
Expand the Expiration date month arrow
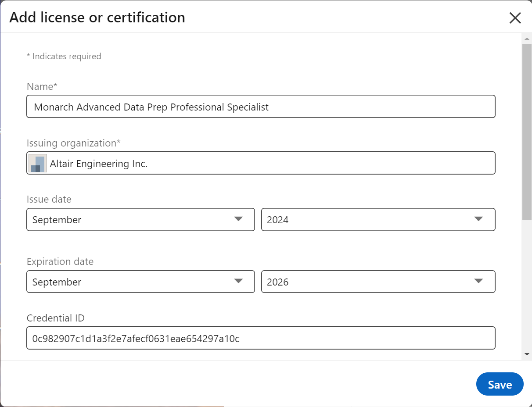click(238, 282)
